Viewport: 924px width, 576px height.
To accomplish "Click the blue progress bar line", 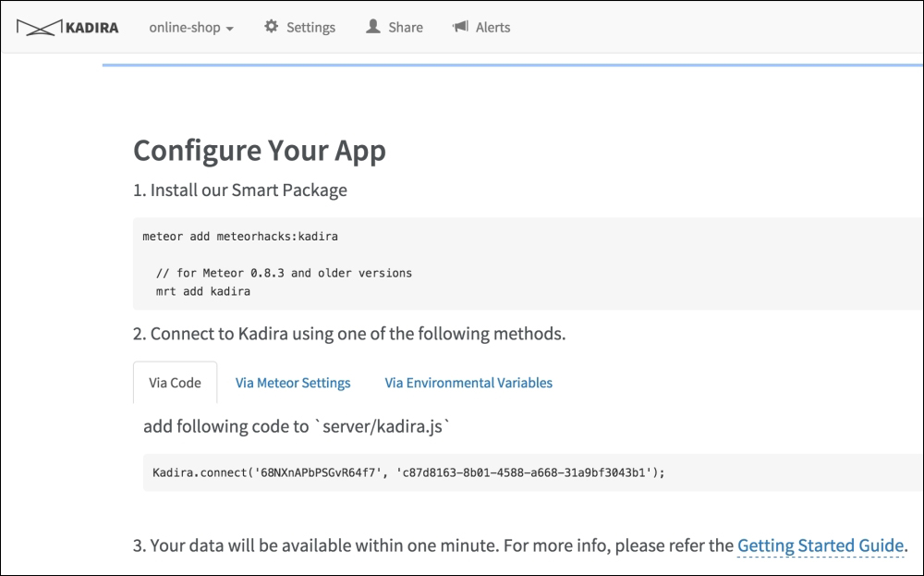I will click(513, 65).
